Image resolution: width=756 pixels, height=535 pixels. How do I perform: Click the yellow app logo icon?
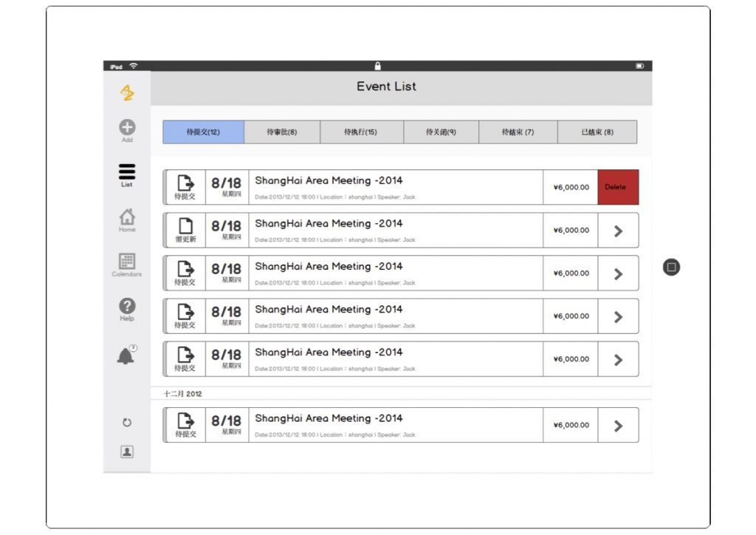(127, 92)
